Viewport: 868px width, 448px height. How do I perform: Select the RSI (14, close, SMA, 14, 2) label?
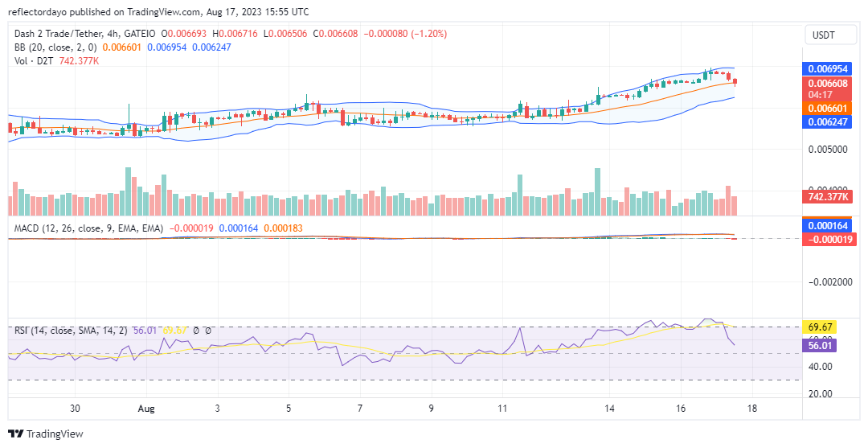[x=71, y=330]
